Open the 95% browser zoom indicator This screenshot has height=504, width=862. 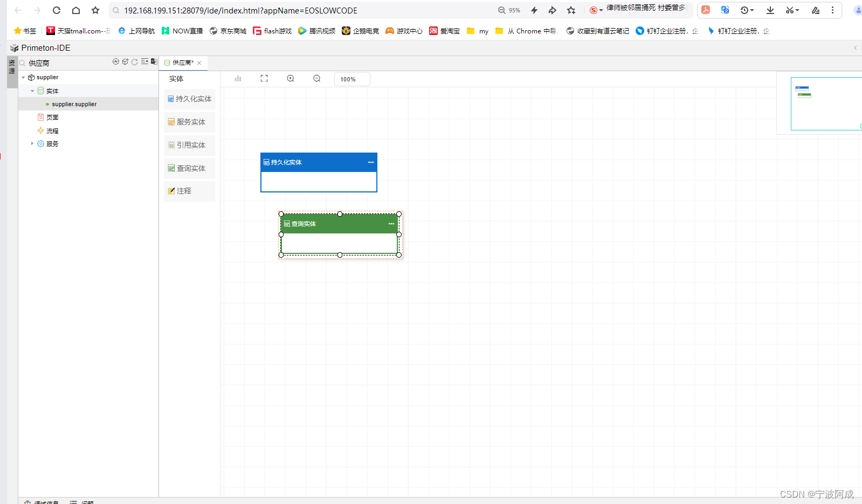click(509, 10)
